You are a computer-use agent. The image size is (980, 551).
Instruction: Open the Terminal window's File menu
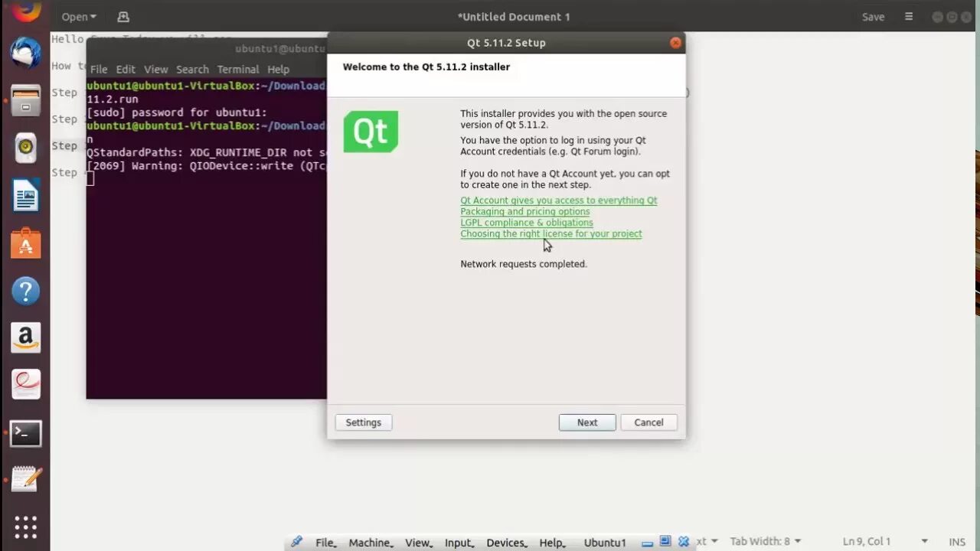(99, 70)
